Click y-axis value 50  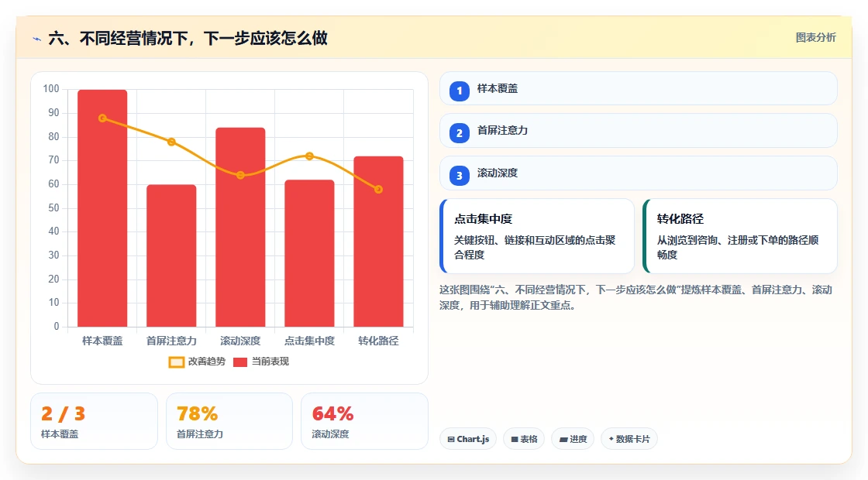coord(53,208)
